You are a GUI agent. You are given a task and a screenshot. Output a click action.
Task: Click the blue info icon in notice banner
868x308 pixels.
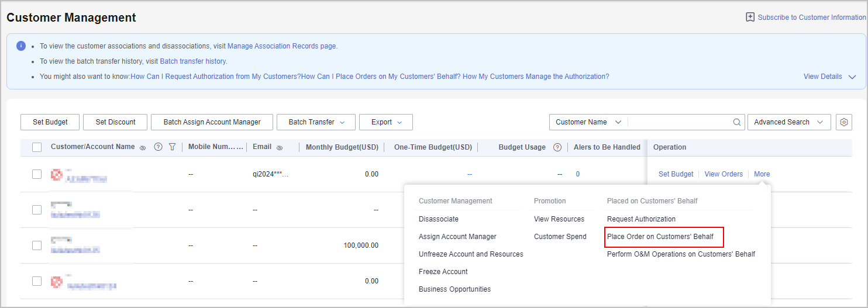click(x=21, y=46)
